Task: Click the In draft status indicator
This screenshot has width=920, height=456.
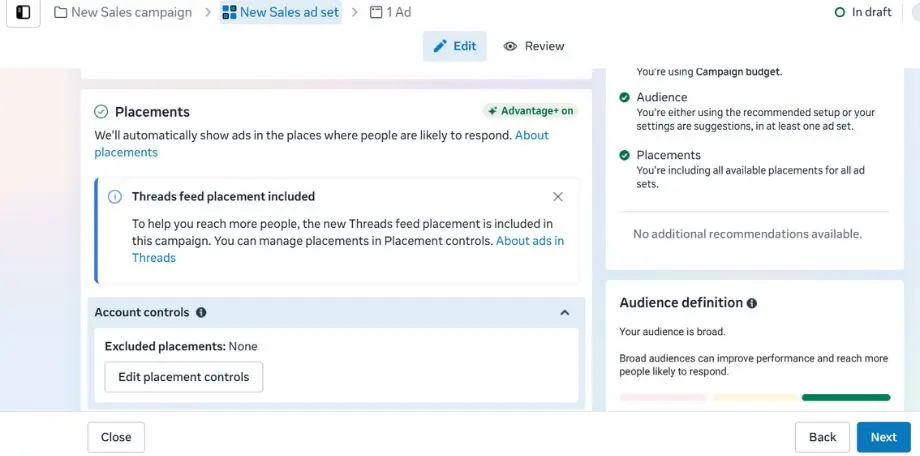Action: [864, 13]
